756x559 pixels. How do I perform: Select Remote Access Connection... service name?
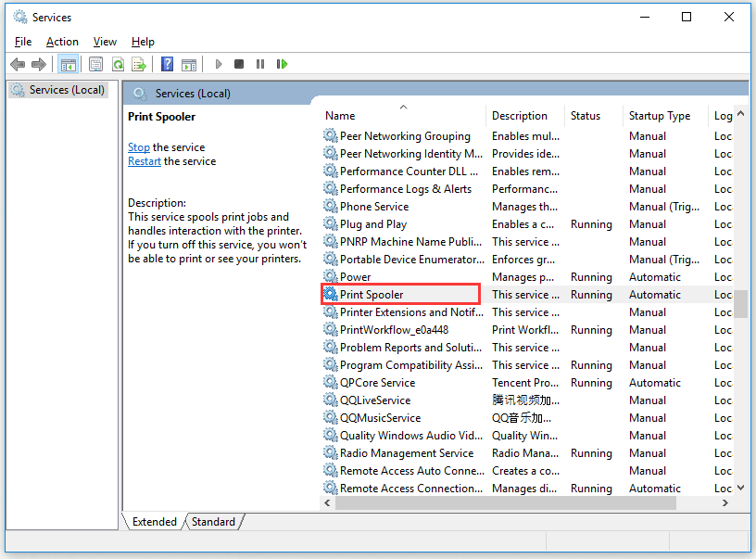(x=411, y=489)
